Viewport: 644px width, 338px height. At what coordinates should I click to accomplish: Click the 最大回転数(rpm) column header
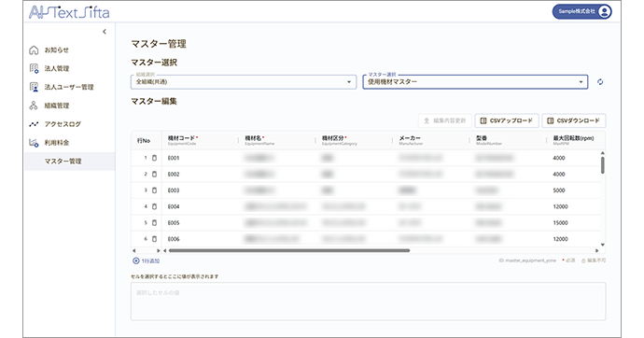(x=573, y=140)
